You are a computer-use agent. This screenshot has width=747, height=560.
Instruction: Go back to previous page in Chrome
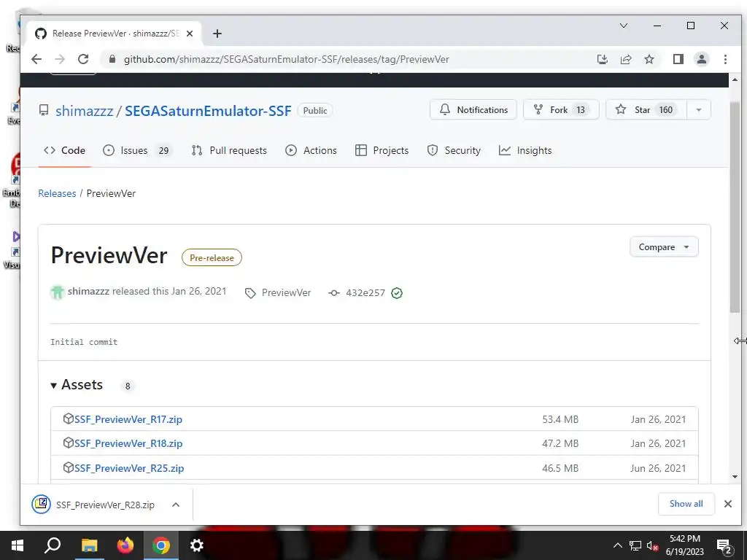(36, 59)
